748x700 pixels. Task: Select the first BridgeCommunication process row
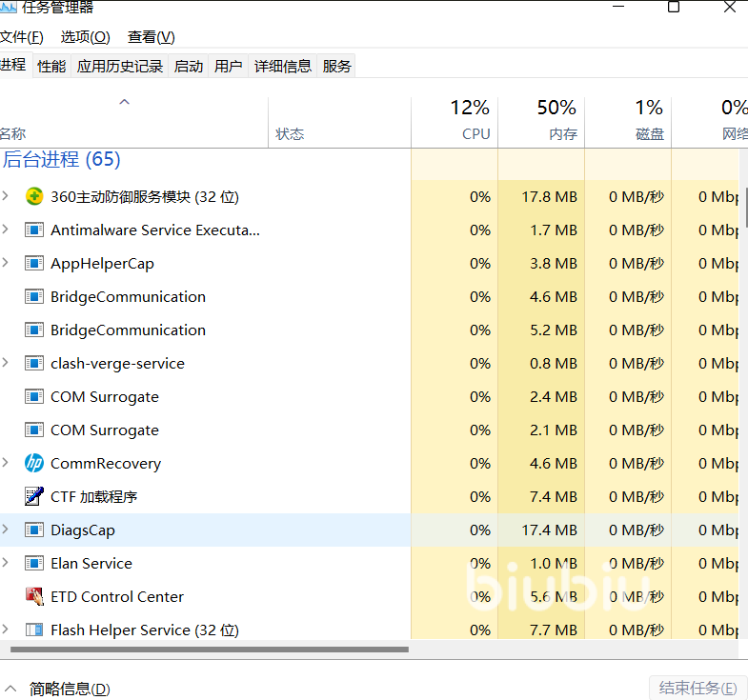click(x=128, y=297)
